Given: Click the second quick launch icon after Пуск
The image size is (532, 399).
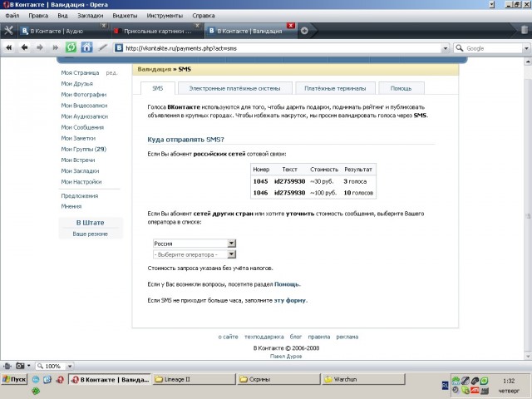Looking at the screenshot, I should 47,380.
